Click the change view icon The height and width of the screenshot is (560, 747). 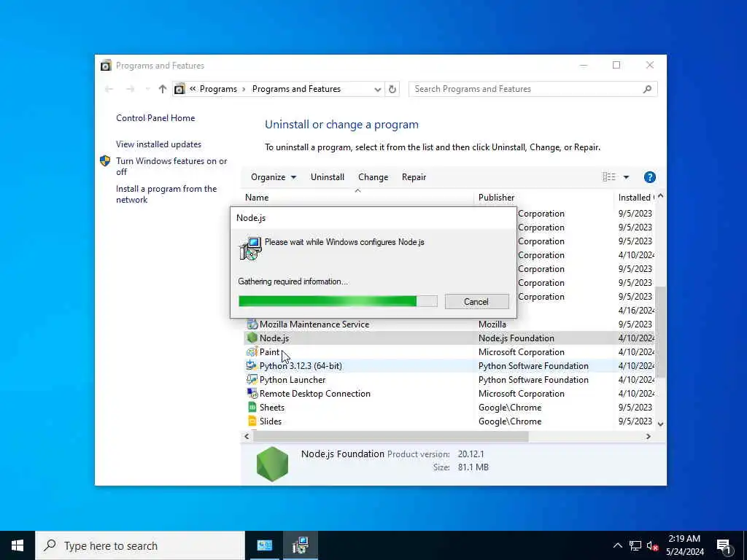(609, 177)
